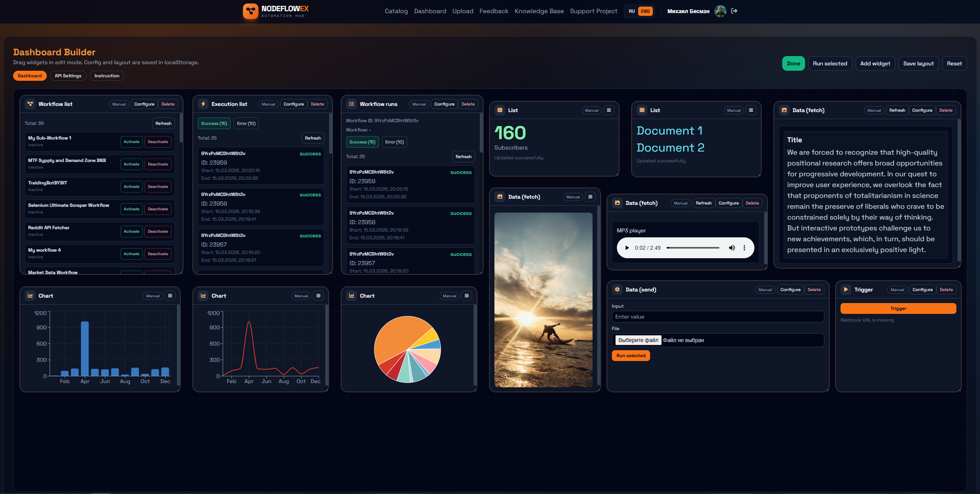980x494 pixels.
Task: Mute the MP3 player audio
Action: click(x=732, y=248)
